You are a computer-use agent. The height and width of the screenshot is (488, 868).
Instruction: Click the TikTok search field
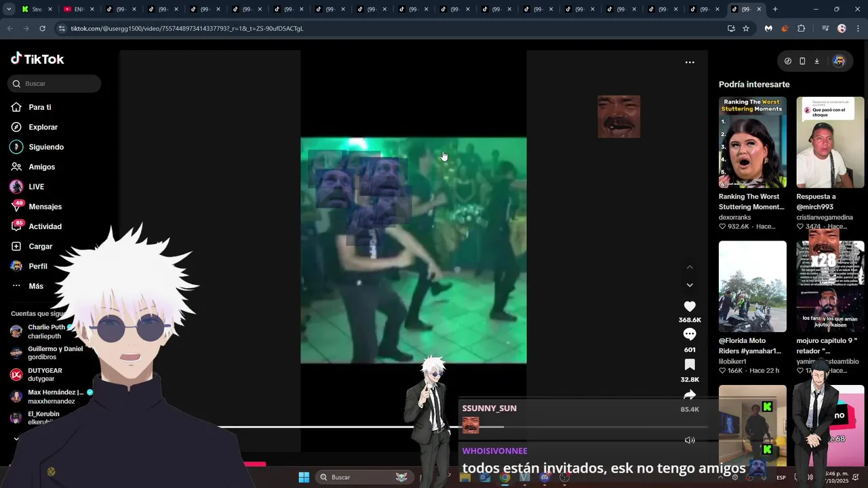(54, 83)
